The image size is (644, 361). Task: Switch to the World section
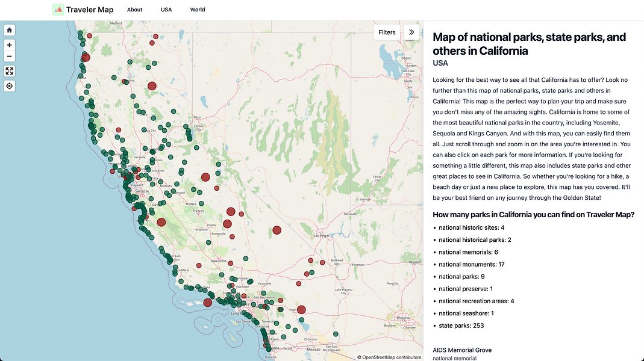pos(198,10)
